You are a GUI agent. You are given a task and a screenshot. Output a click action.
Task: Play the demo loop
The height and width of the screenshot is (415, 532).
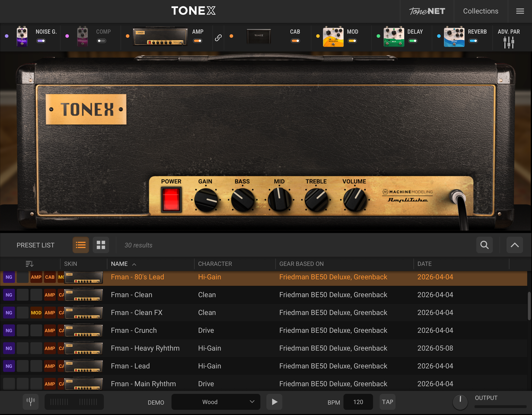point(274,402)
